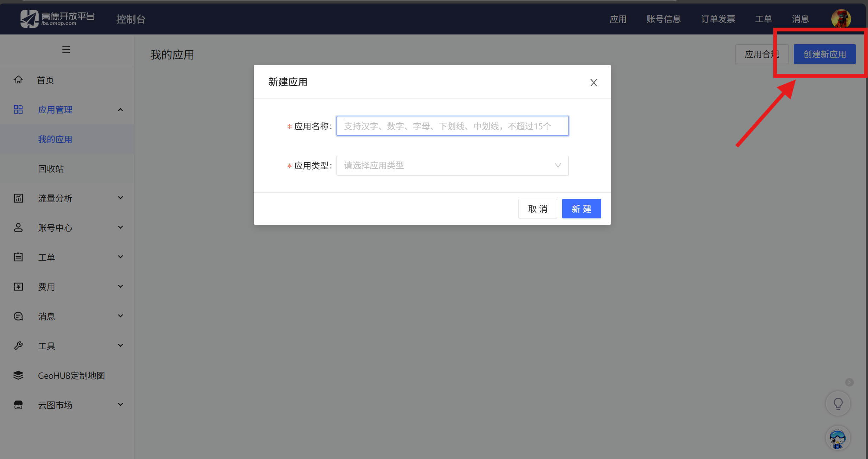Open 账号信息 in the top navigation

[x=663, y=19]
